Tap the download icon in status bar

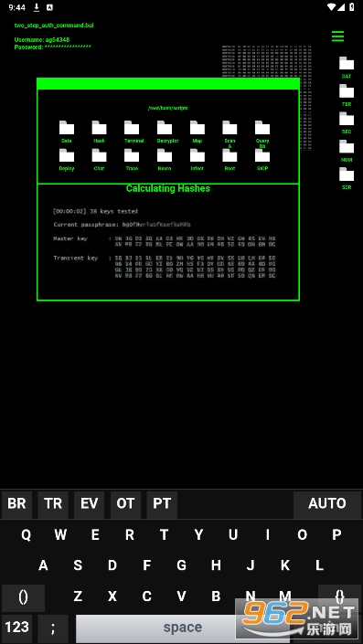click(x=37, y=7)
